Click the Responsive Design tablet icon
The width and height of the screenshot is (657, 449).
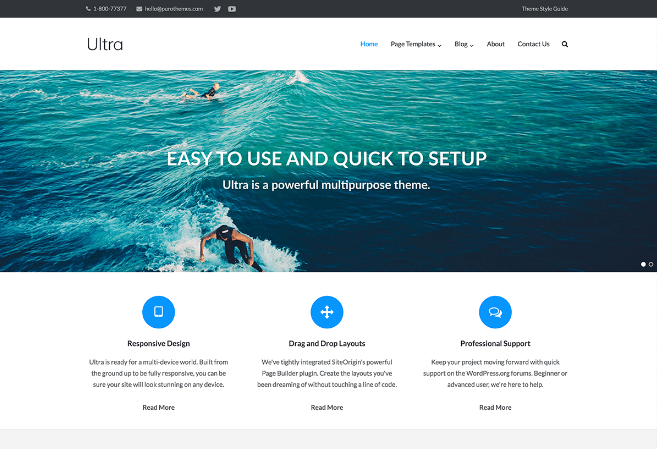click(x=158, y=312)
